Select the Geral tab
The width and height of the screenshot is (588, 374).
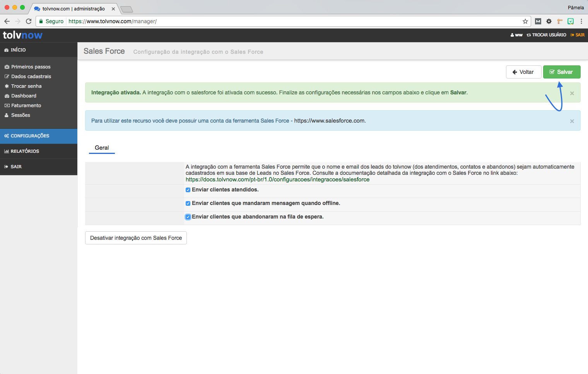[102, 148]
